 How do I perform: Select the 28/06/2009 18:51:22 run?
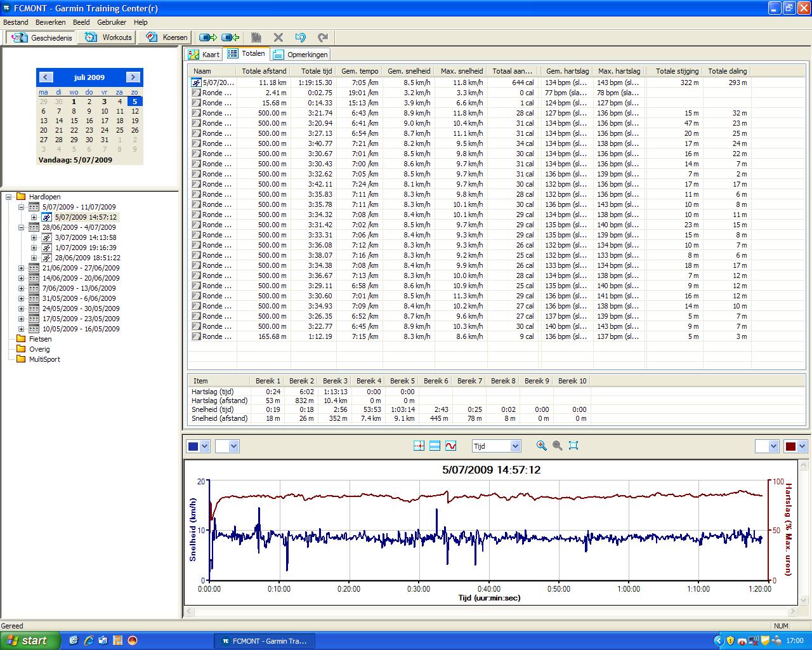[x=88, y=258]
